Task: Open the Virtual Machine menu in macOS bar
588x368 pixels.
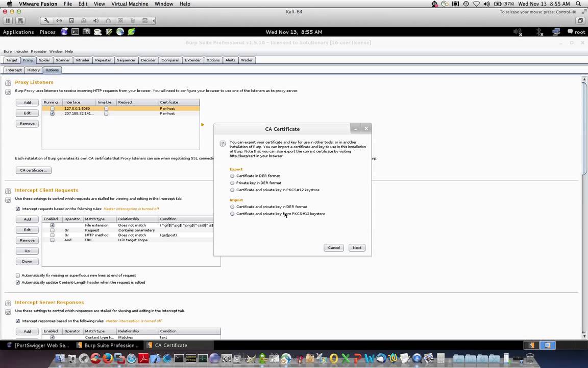Action: tap(130, 4)
